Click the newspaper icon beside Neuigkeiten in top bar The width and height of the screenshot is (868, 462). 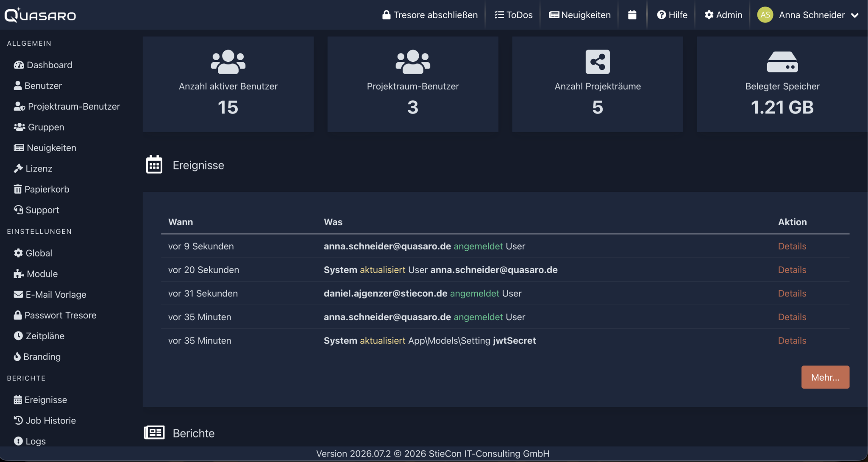(x=554, y=15)
